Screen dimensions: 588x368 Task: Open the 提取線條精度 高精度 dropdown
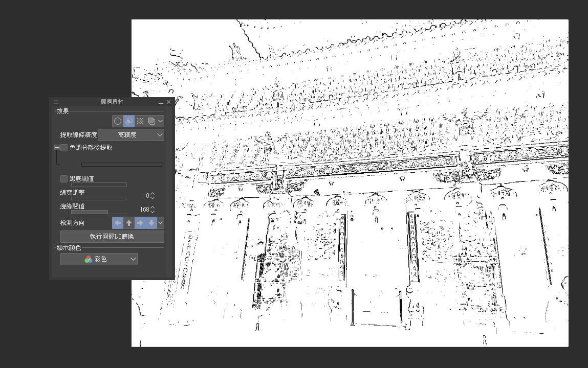pos(131,135)
